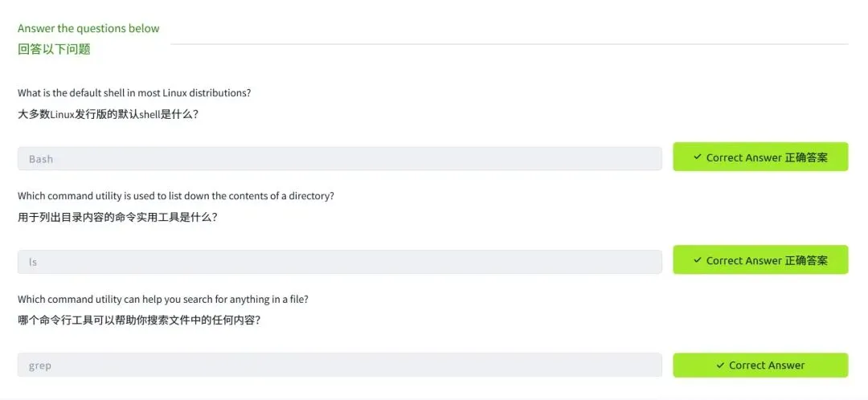Click the Chinese text about 列出目录内容
868x400 pixels.
point(117,218)
